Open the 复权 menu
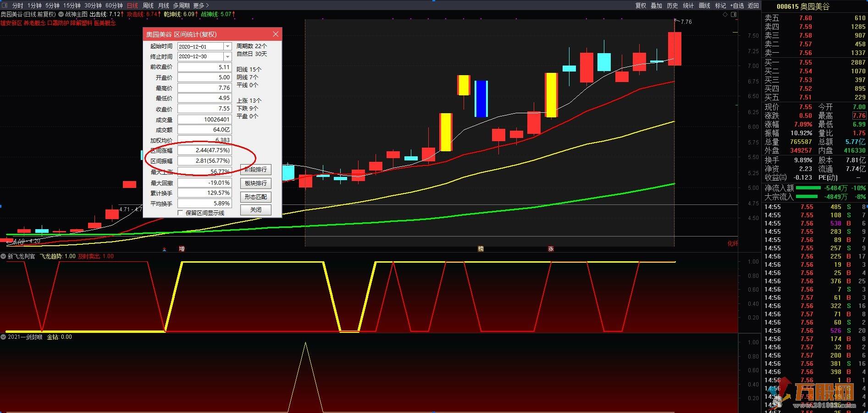 pyautogui.click(x=641, y=6)
